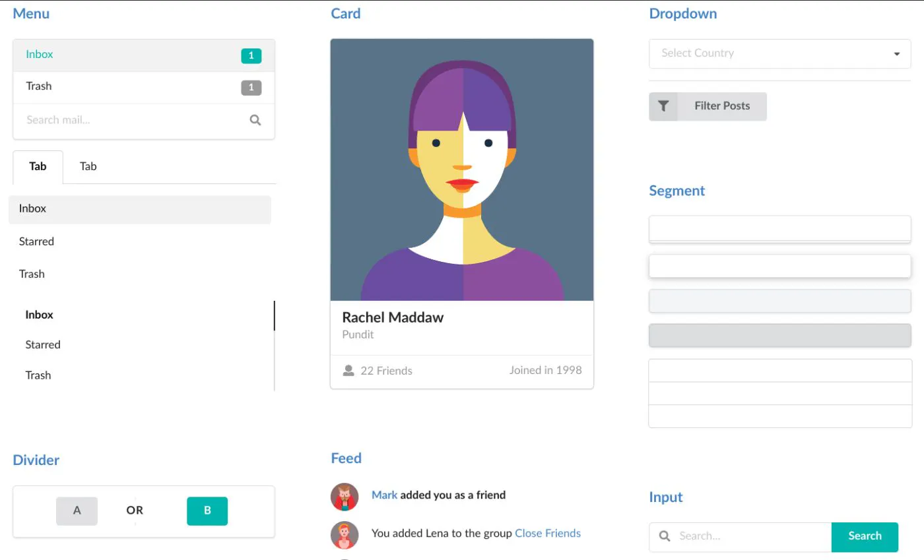Click Mark's avatar in the feed

[x=345, y=497]
